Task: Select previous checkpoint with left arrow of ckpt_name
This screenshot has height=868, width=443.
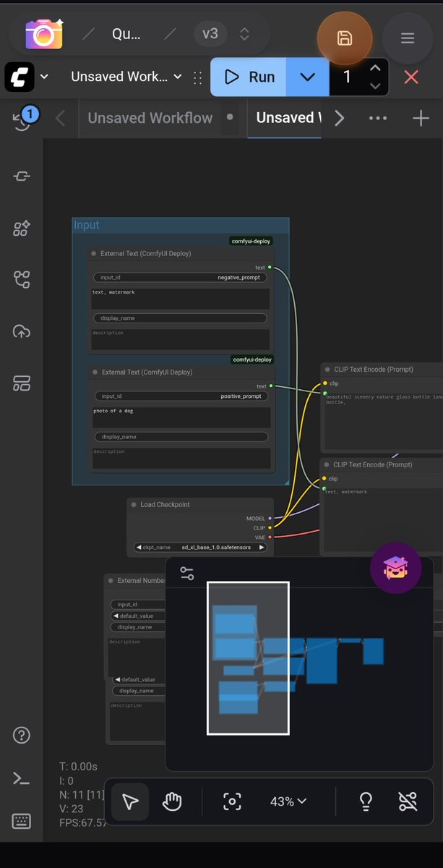Action: point(139,548)
